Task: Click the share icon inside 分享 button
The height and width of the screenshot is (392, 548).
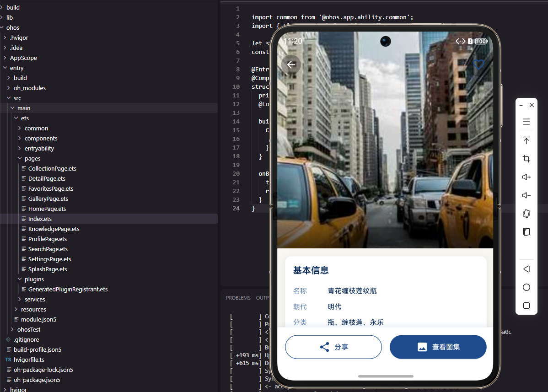Action: coord(324,347)
